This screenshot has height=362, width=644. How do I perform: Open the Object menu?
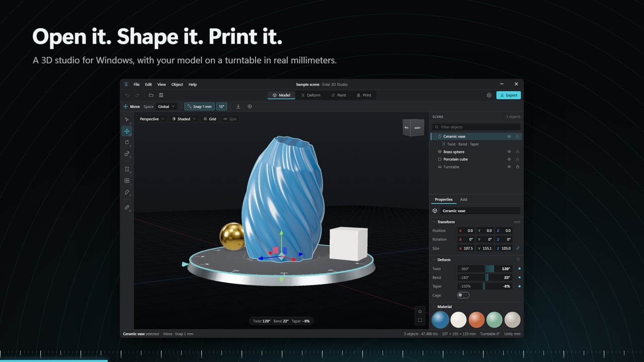tap(177, 84)
